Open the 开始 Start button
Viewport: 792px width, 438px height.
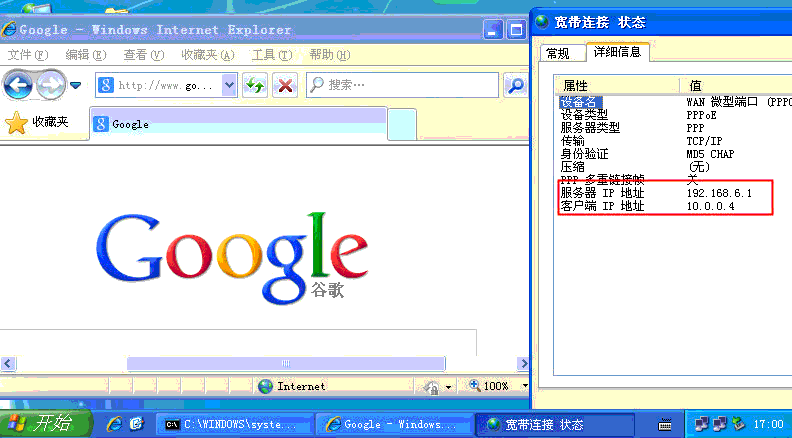click(x=45, y=423)
